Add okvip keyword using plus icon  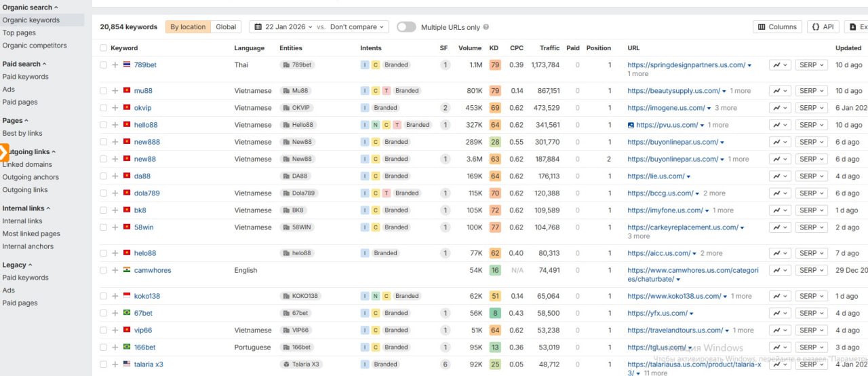pyautogui.click(x=115, y=108)
